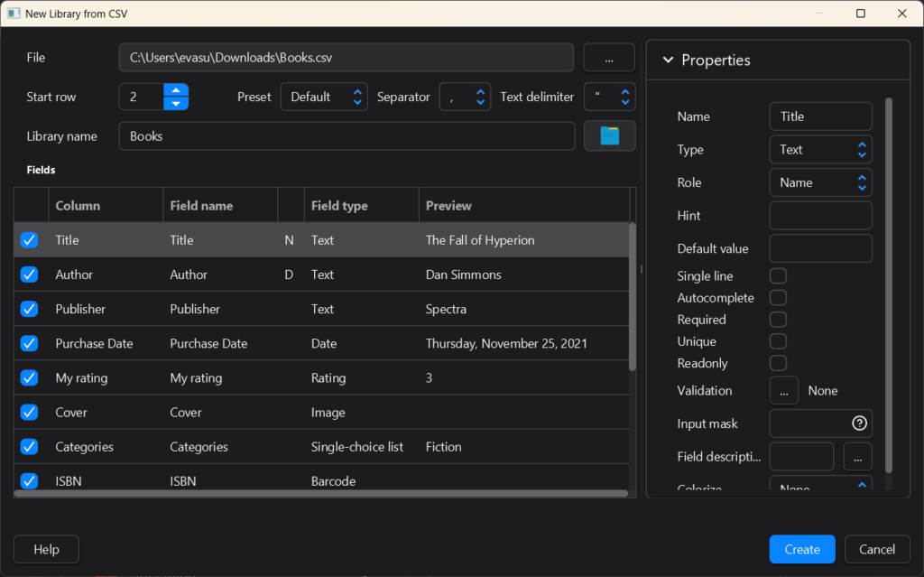Screen dimensions: 924x577
Task: Uncheck the Publisher column checkbox
Action: pyautogui.click(x=29, y=309)
